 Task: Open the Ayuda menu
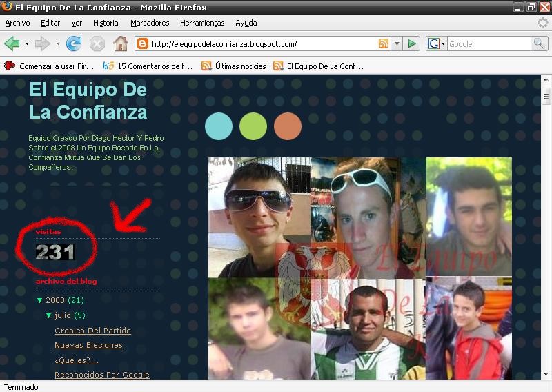[246, 23]
